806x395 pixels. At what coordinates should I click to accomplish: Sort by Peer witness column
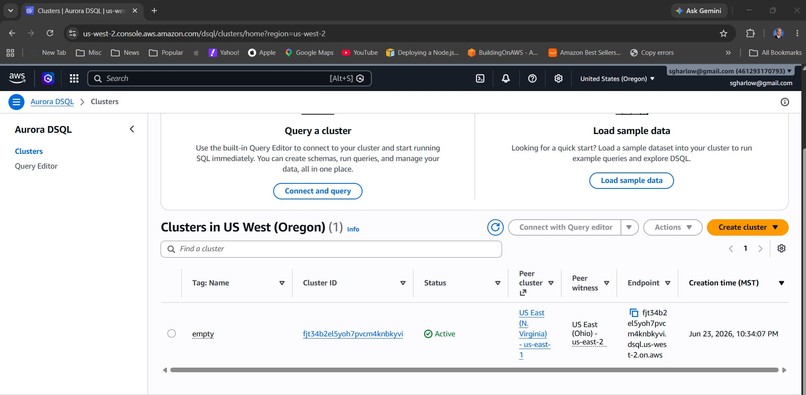click(x=607, y=283)
